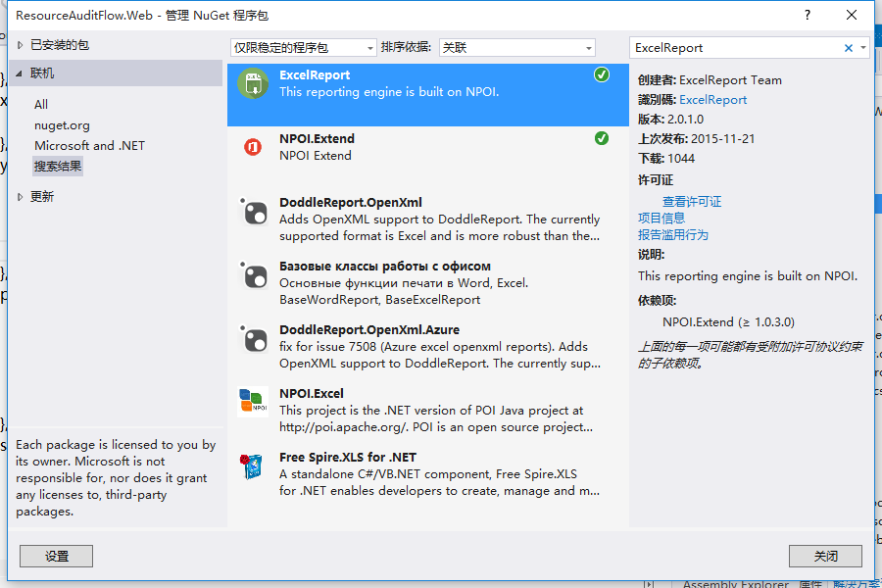The width and height of the screenshot is (882, 588).
Task: Select the Microsoft and .NET source
Action: 89,146
